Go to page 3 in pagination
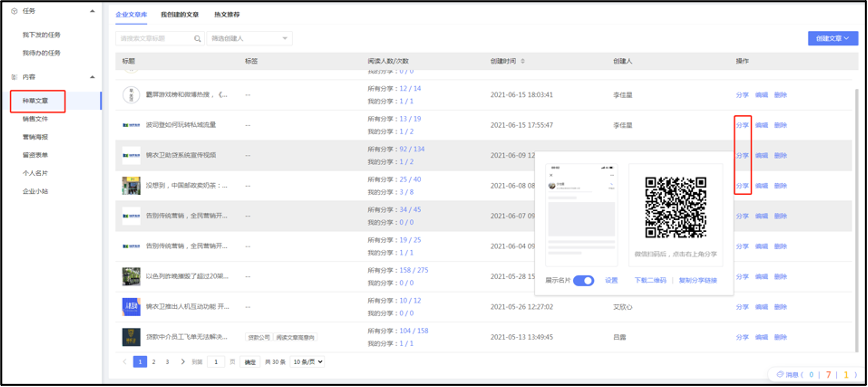 [167, 362]
